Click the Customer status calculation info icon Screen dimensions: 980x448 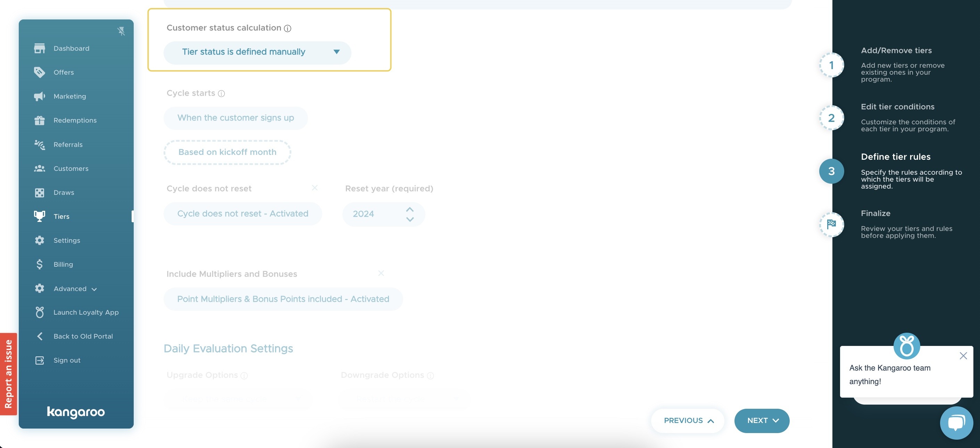(288, 28)
